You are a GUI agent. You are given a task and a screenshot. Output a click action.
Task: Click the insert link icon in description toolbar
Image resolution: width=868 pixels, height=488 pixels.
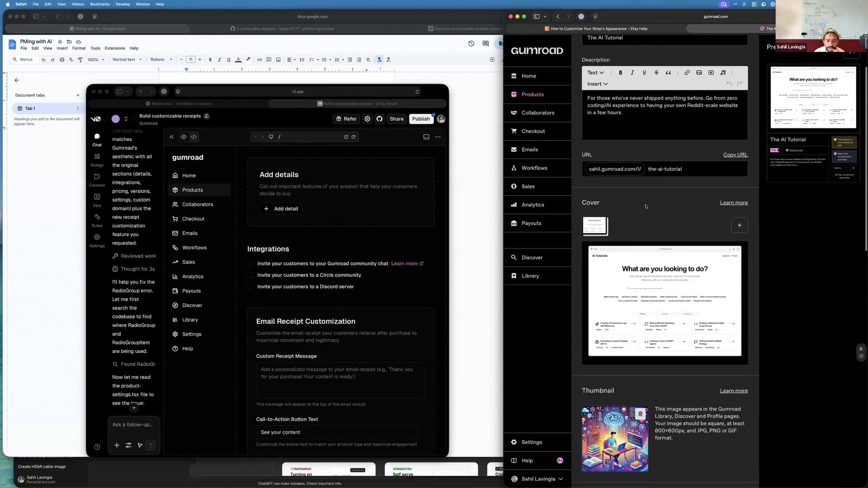687,73
